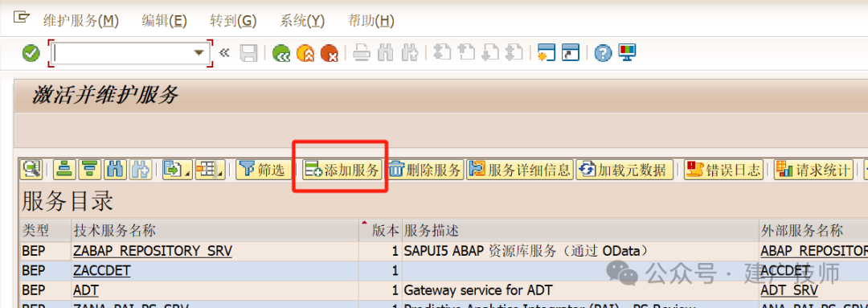Screen dimensions: 868x308
Task: Click the red Cancel icon
Action: click(x=330, y=53)
